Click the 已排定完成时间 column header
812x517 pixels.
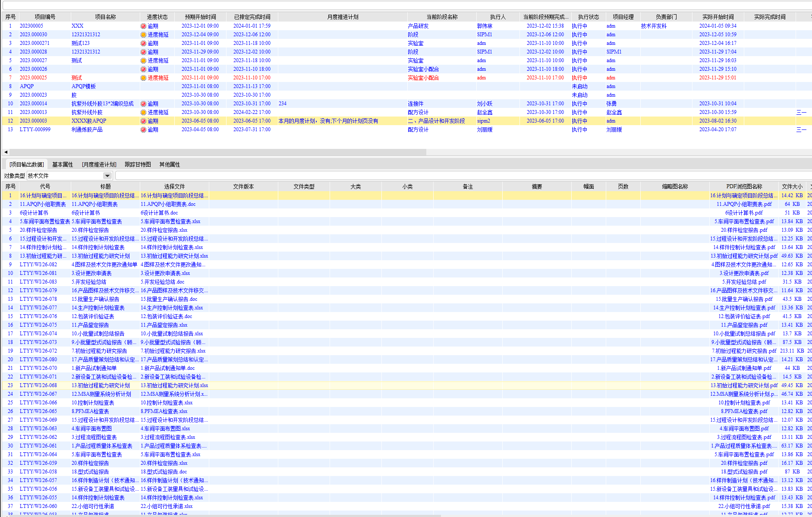[252, 17]
